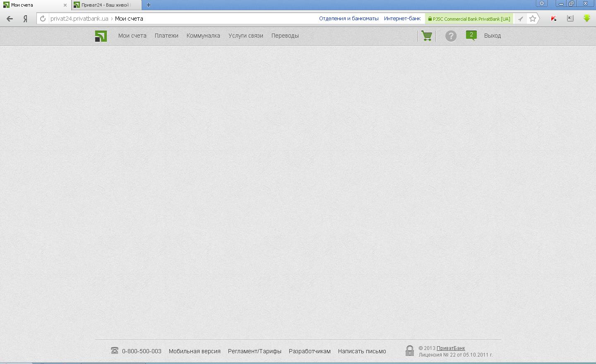
Task: Click the grey K extension icon
Action: (x=570, y=19)
